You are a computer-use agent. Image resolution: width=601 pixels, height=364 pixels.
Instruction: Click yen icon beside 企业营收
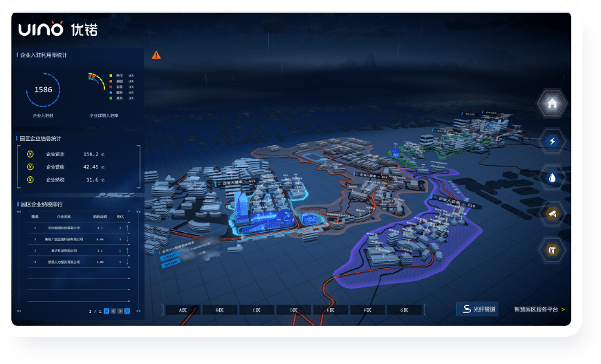coord(30,167)
